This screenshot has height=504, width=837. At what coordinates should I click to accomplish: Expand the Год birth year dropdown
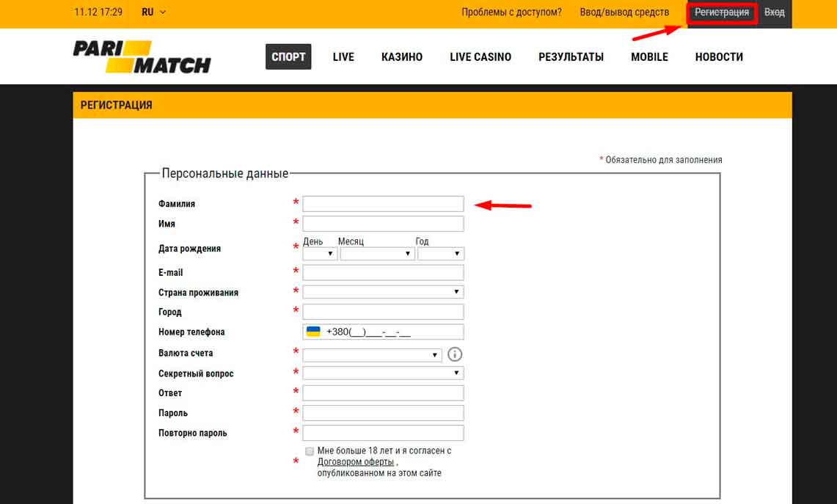coord(440,254)
